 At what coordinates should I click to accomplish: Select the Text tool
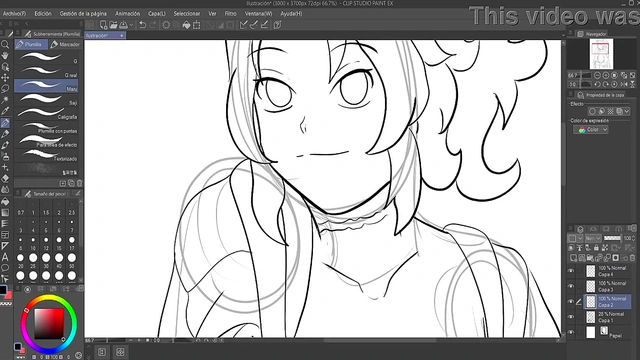[5, 257]
